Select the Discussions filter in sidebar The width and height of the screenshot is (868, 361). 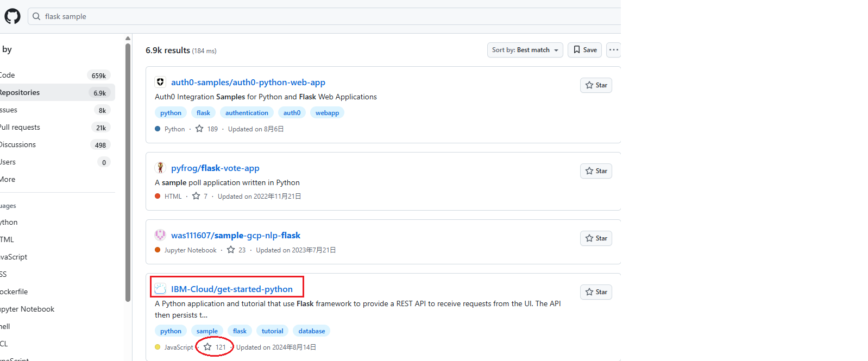pyautogui.click(x=17, y=144)
